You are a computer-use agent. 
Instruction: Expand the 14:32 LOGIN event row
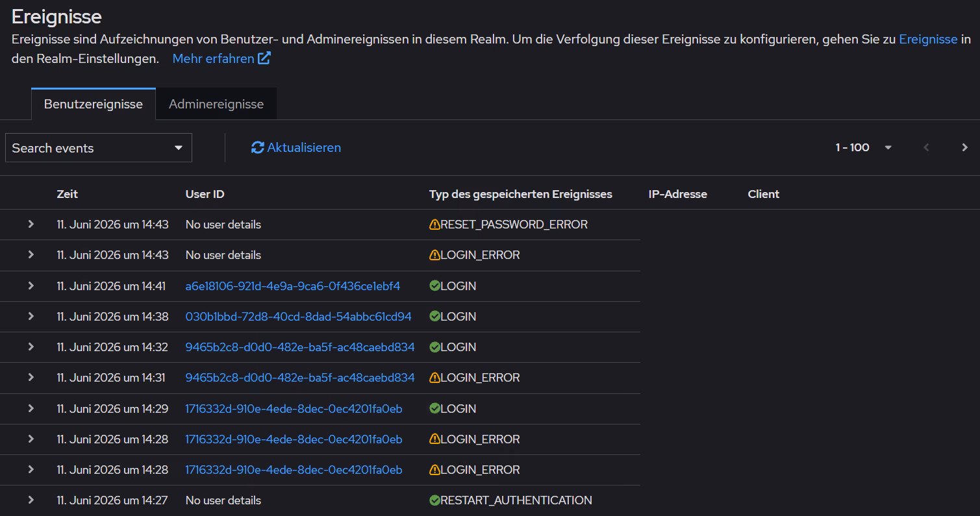pos(31,347)
